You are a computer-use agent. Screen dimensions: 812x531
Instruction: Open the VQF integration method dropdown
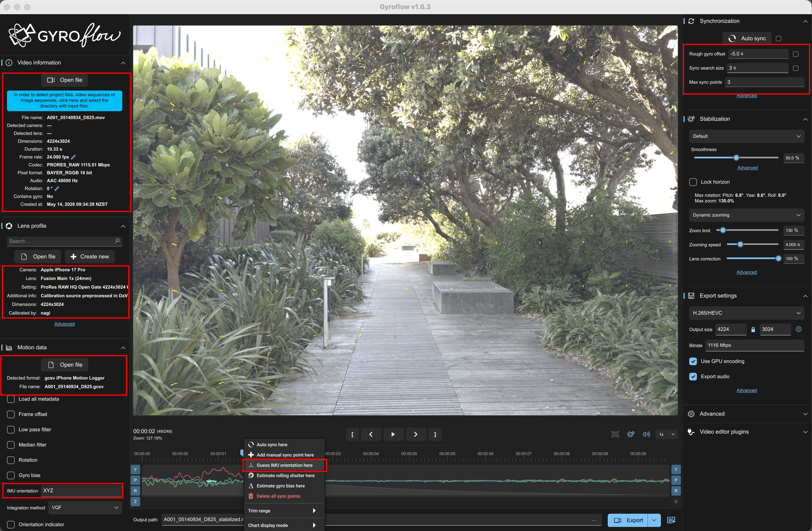click(85, 507)
